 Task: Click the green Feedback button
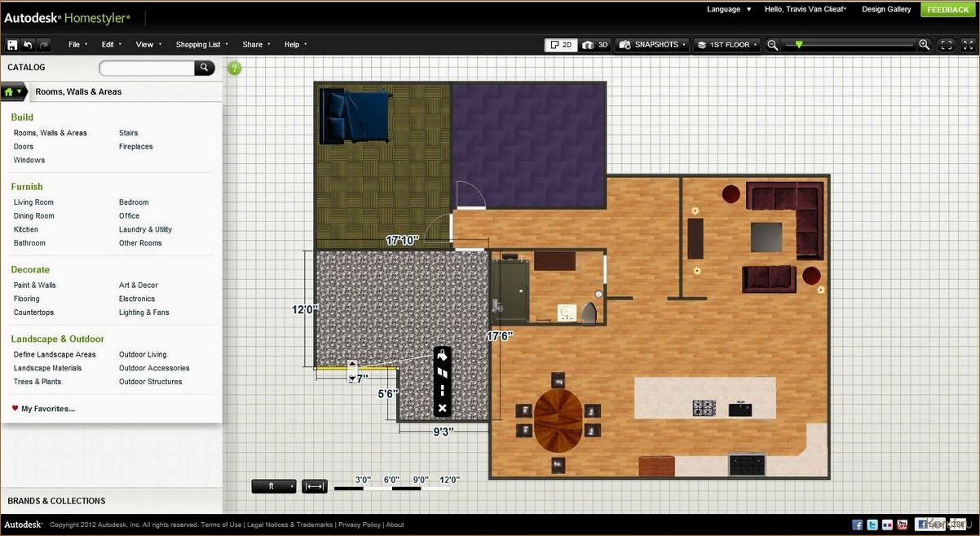click(x=947, y=10)
